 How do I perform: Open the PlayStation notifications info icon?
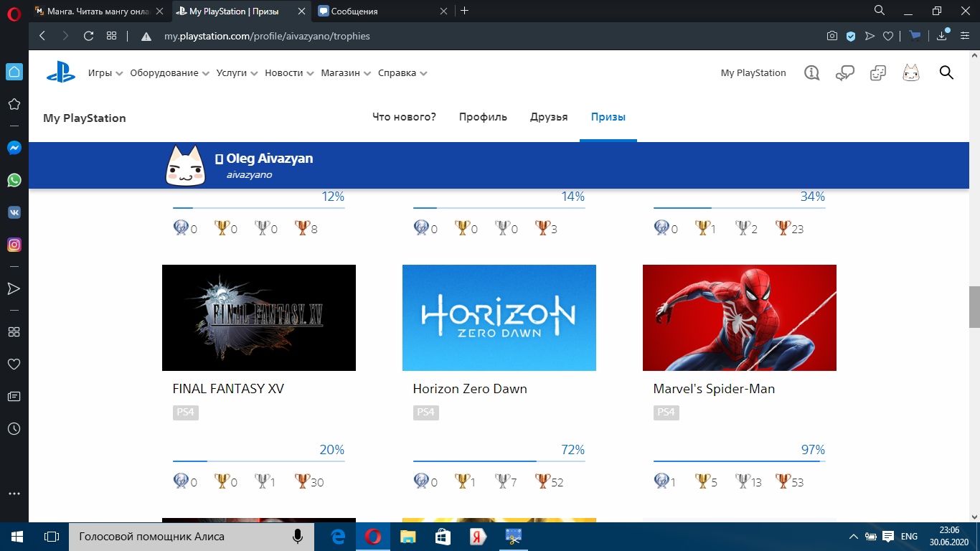click(811, 73)
